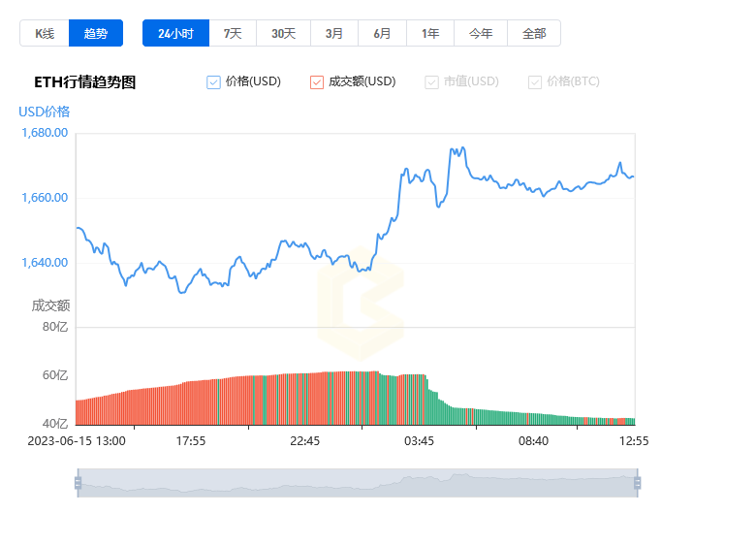Toggle the 成交额(USD) checkbox

click(317, 82)
